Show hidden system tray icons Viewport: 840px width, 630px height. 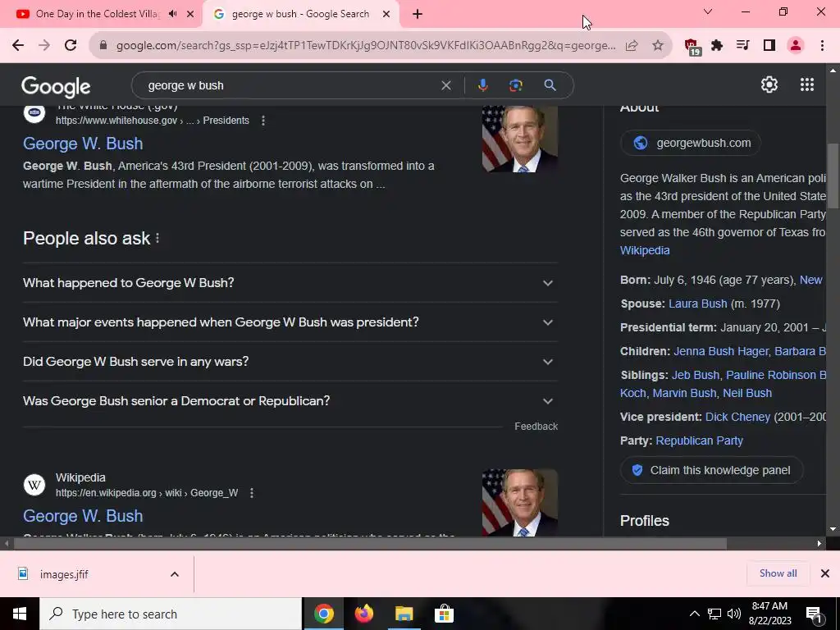click(x=694, y=614)
